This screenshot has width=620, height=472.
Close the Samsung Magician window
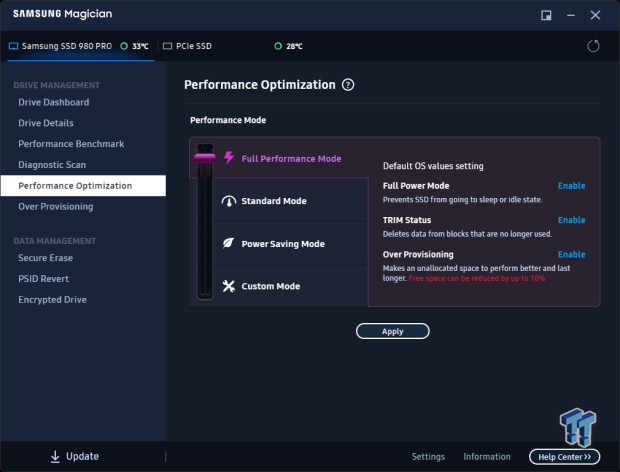pyautogui.click(x=595, y=15)
